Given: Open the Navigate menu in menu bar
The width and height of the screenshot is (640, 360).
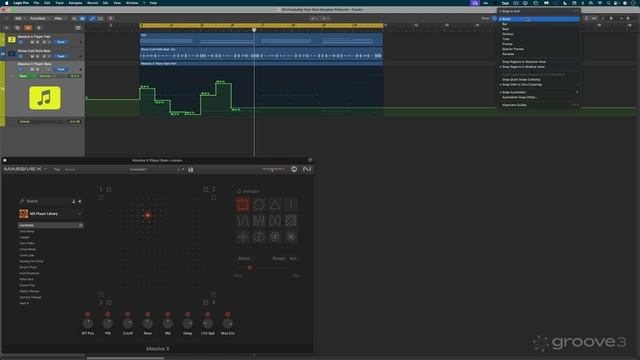Looking at the screenshot, I should click(75, 3).
